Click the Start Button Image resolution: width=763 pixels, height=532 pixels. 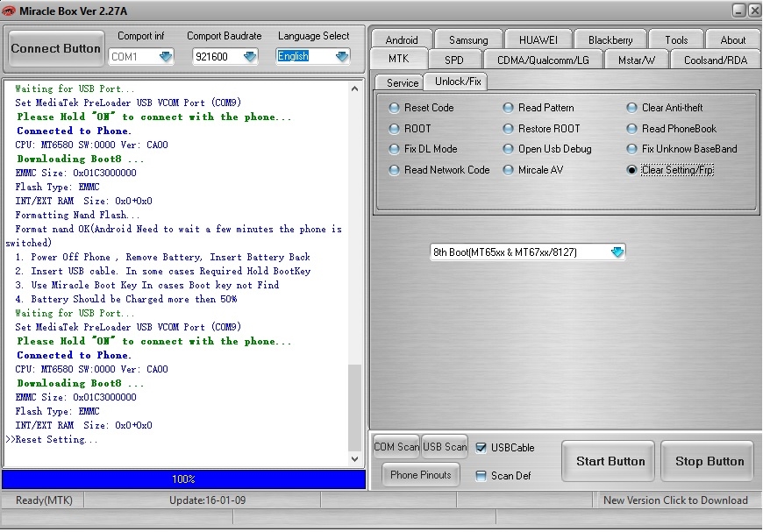click(x=610, y=461)
